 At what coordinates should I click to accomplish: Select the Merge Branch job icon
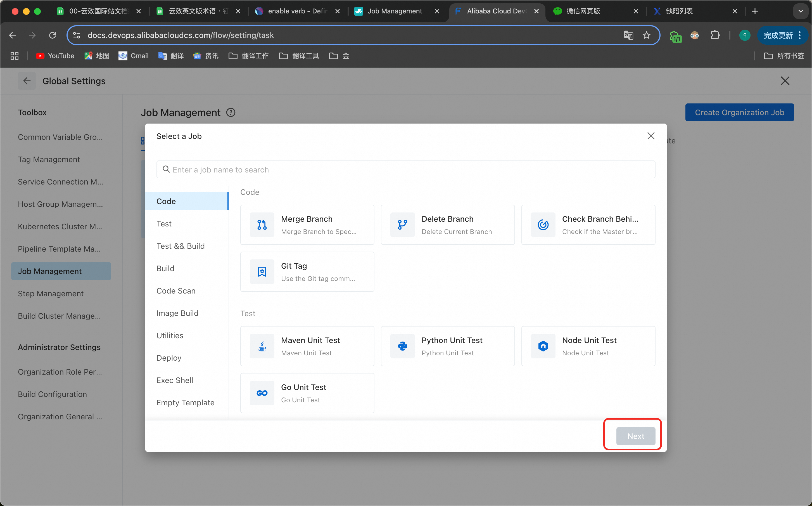pyautogui.click(x=262, y=225)
